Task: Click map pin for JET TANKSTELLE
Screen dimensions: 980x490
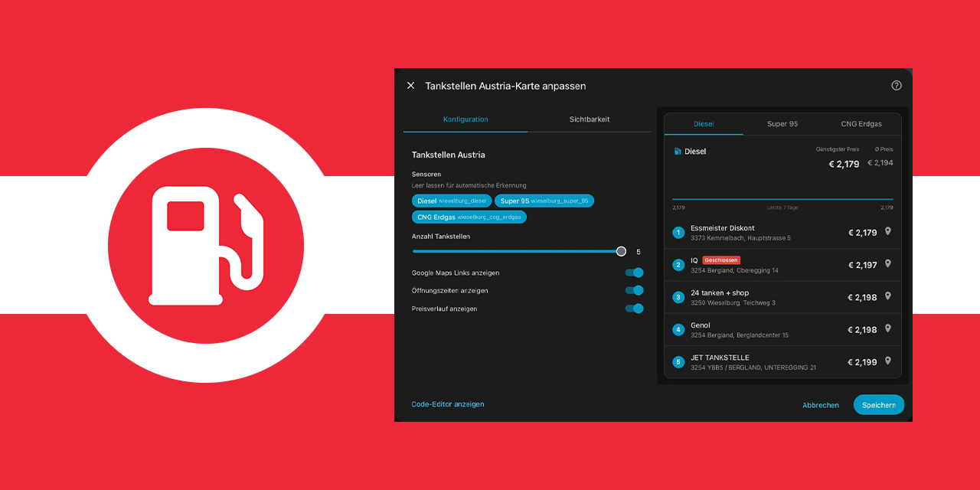Action: [x=887, y=361]
